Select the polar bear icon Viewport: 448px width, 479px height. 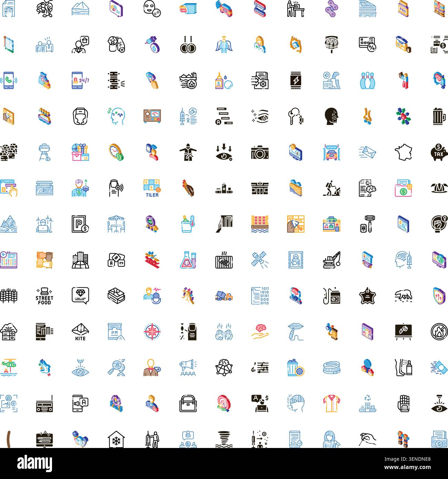pyautogui.click(x=403, y=296)
